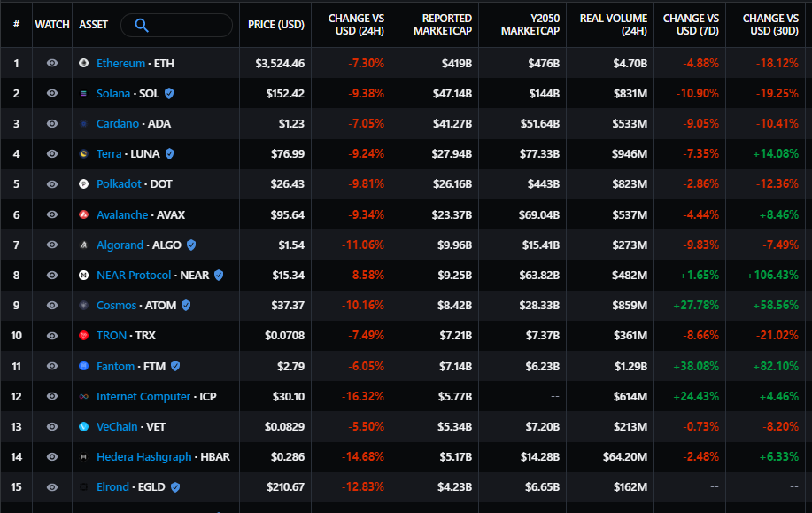Click the Avalanche red logo icon
Screen dimensions: 812x513
point(83,214)
